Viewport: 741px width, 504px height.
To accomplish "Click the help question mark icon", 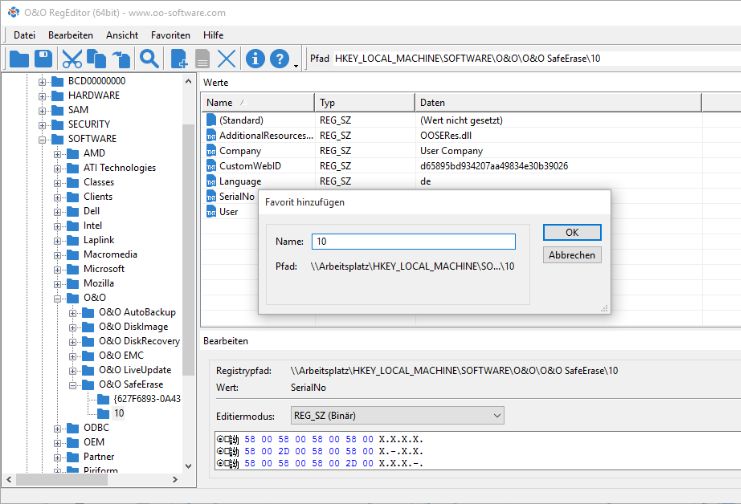I will 279,59.
